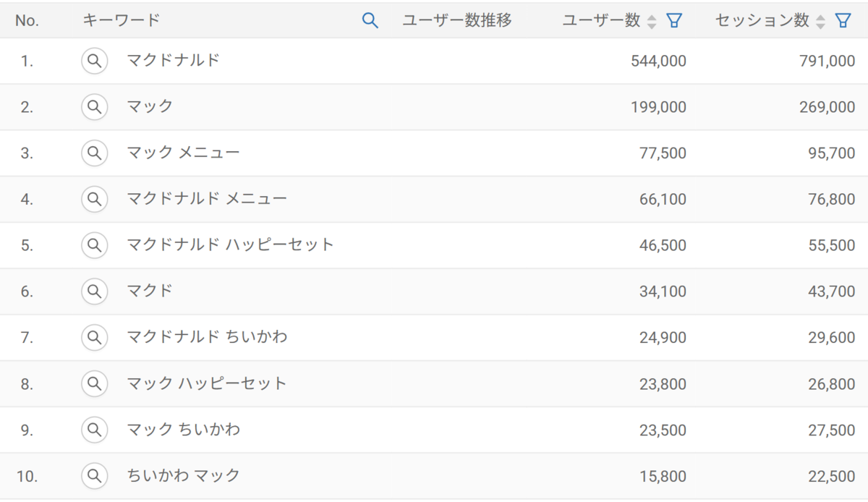The height and width of the screenshot is (502, 868).
Task: Click magnifier icon beside ちいかわ マック
Action: tap(94, 476)
